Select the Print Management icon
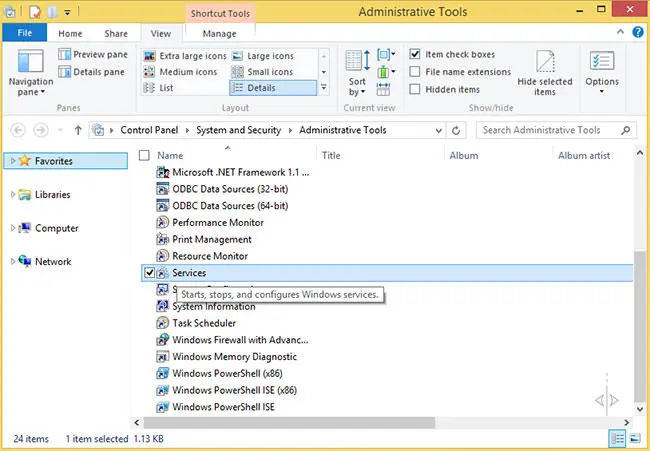Screen dimensions: 650x451 (162, 239)
